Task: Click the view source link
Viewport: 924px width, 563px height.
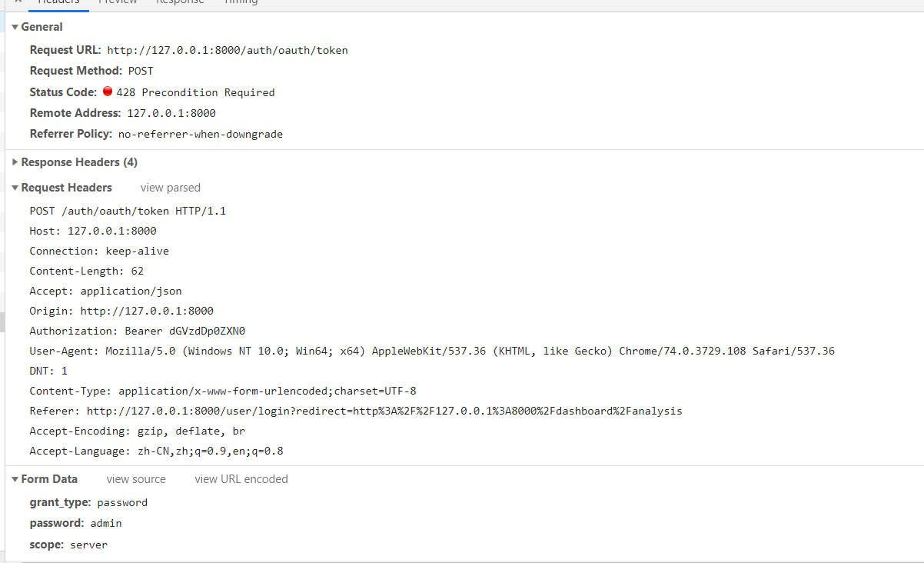Action: coord(136,478)
